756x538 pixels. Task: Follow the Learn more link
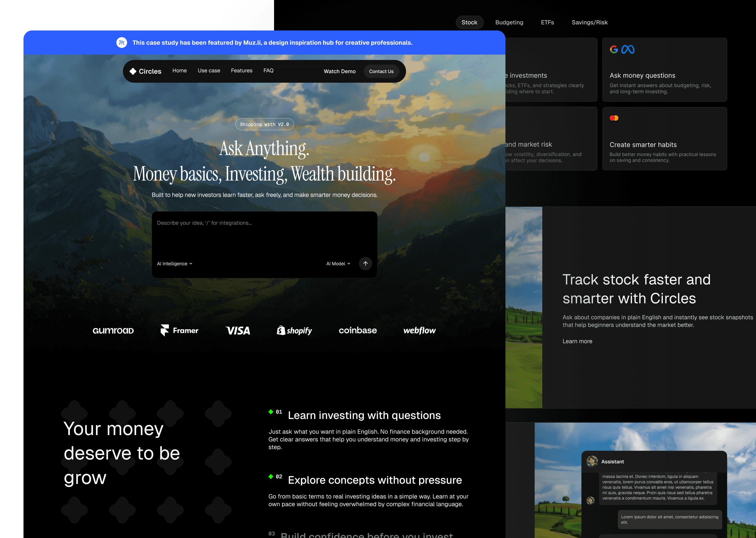pos(577,341)
